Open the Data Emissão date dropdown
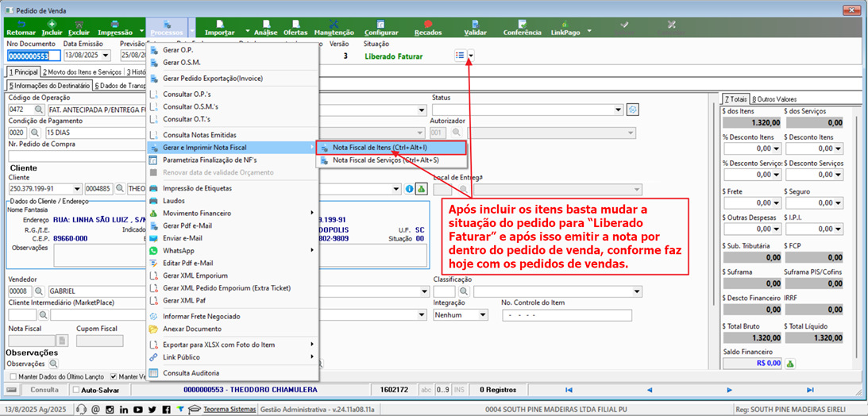 pos(106,56)
